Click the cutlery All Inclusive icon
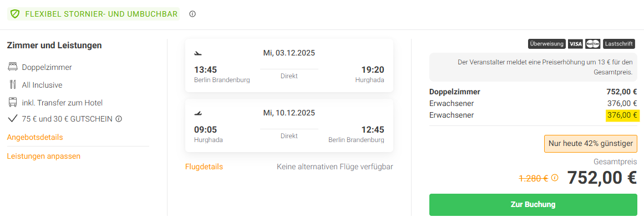 [13, 85]
